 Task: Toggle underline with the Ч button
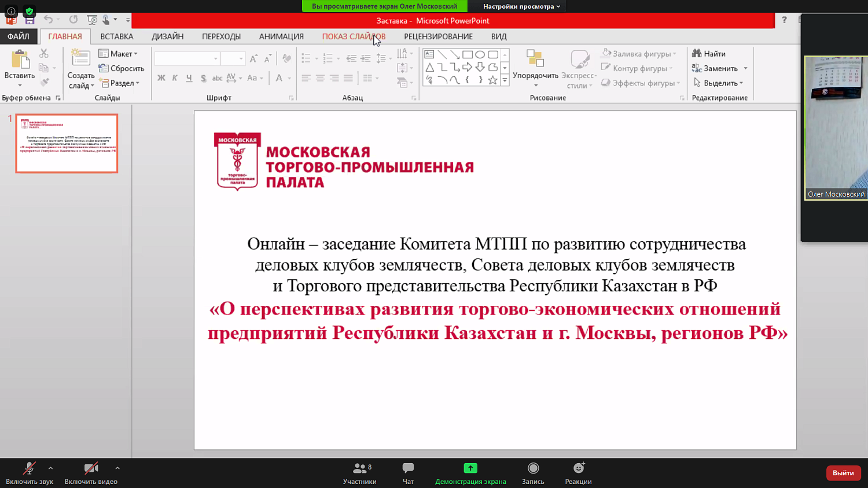[x=189, y=77]
